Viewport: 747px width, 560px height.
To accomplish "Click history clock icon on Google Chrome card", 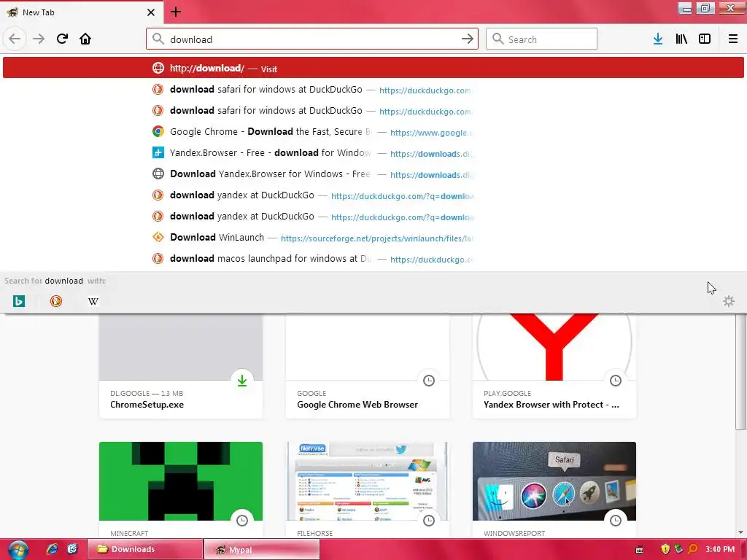I will 429,381.
